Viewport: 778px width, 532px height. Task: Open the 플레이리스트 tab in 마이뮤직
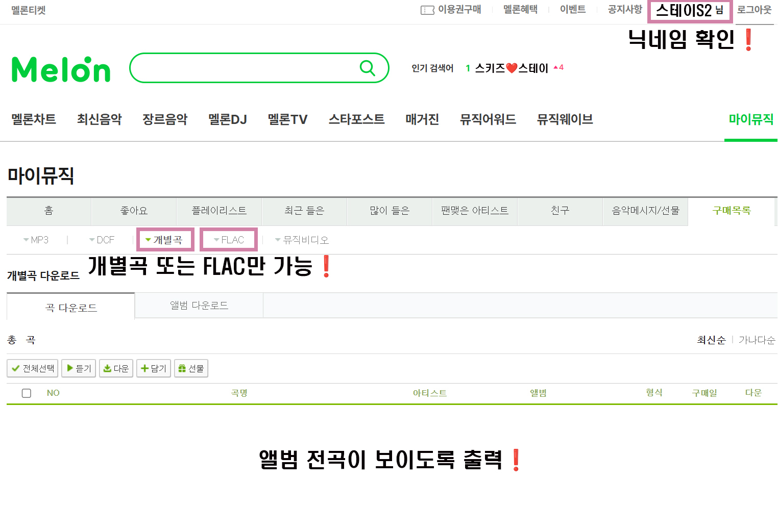click(219, 211)
